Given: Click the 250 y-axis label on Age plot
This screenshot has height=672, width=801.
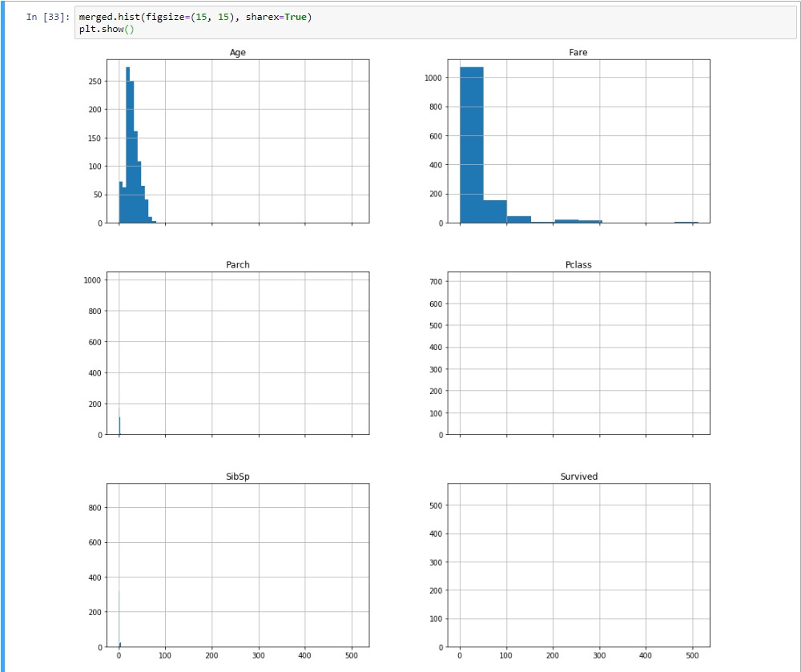Looking at the screenshot, I should tap(95, 81).
